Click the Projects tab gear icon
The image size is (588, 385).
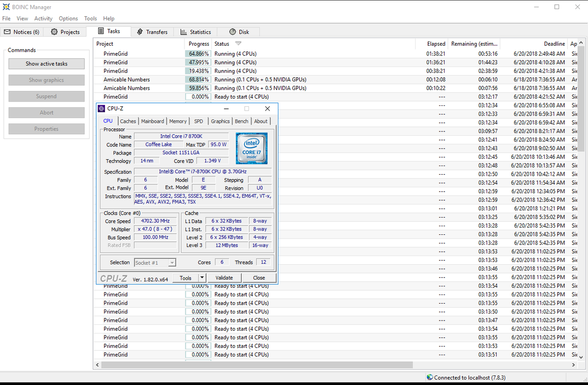(54, 32)
